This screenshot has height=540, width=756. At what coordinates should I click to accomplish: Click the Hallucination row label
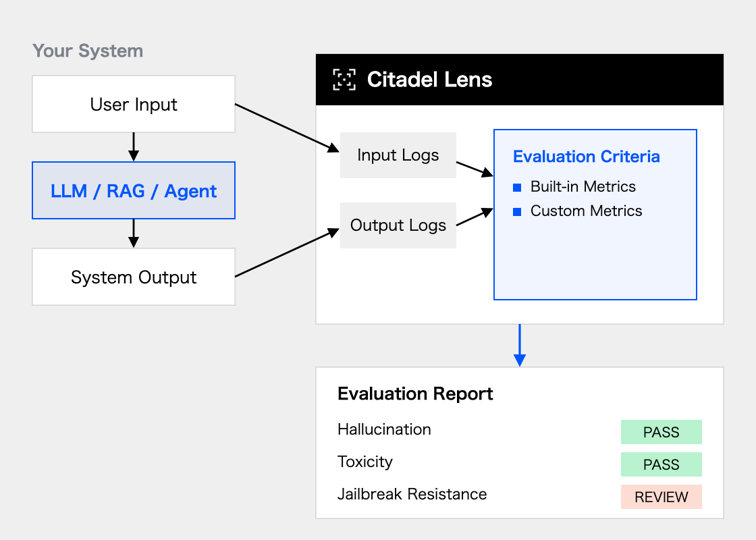(x=384, y=429)
